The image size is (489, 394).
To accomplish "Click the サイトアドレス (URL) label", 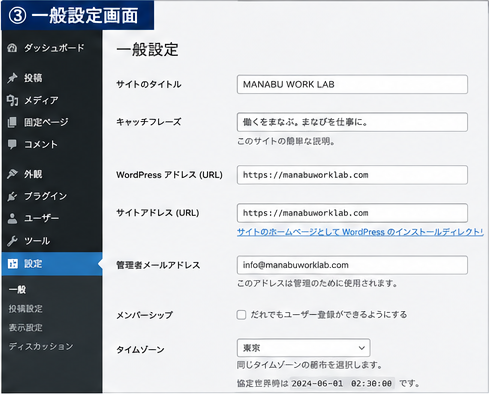I will click(158, 213).
